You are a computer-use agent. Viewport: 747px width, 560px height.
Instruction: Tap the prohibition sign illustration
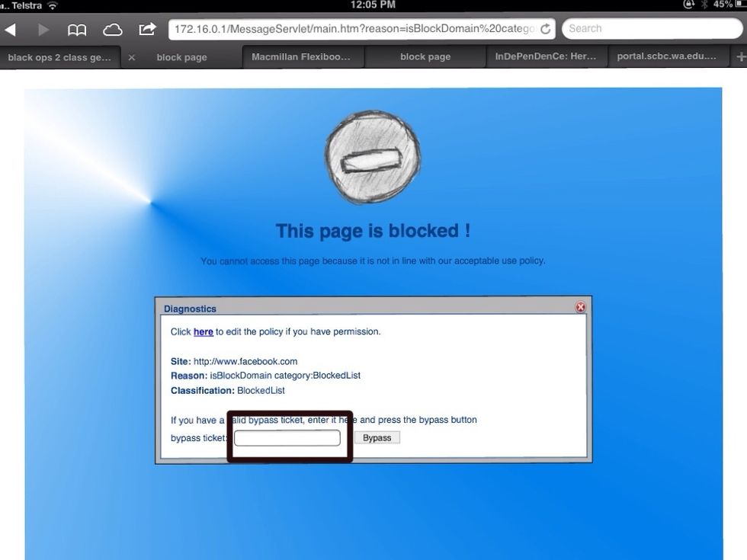(372, 156)
